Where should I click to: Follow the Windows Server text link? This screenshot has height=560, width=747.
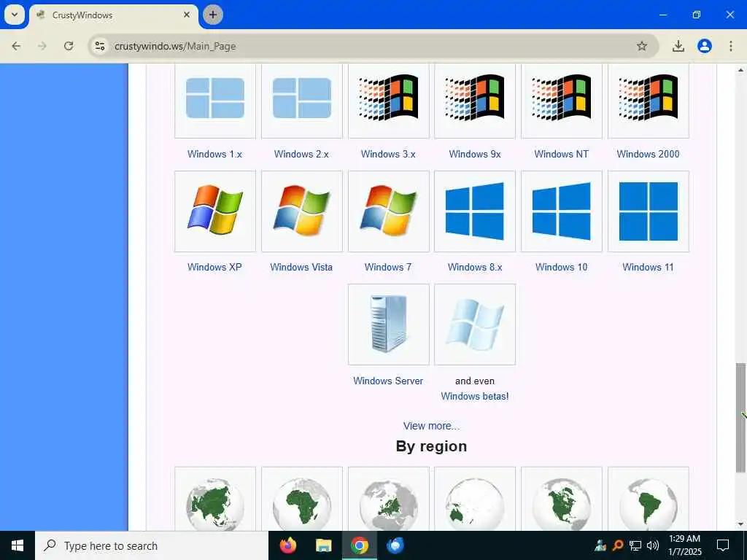pos(388,381)
